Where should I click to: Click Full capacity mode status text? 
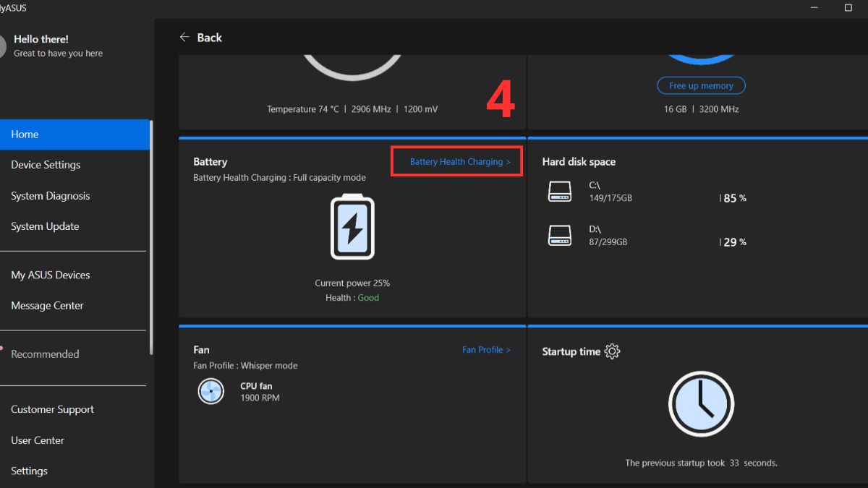329,178
